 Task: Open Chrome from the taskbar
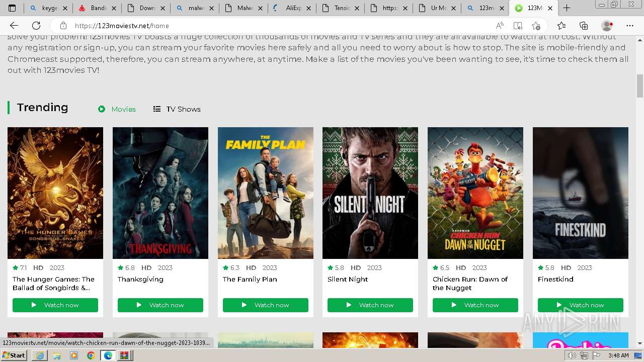(91, 355)
